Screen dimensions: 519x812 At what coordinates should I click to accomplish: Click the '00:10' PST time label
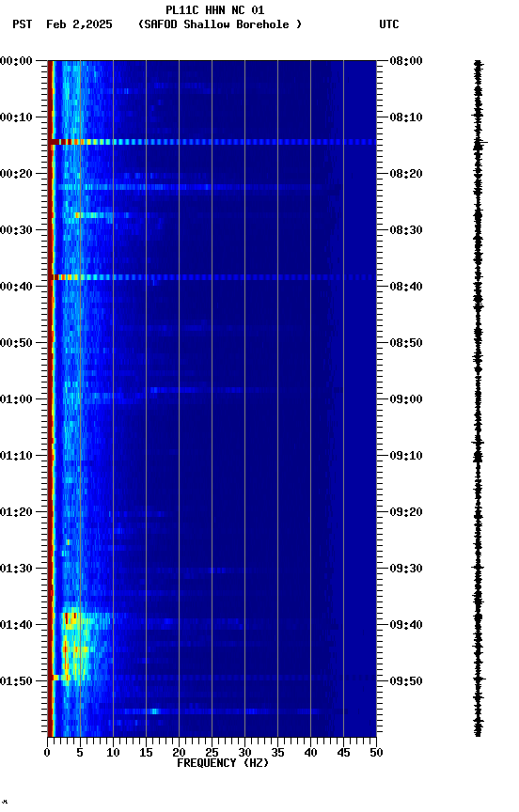(16, 117)
